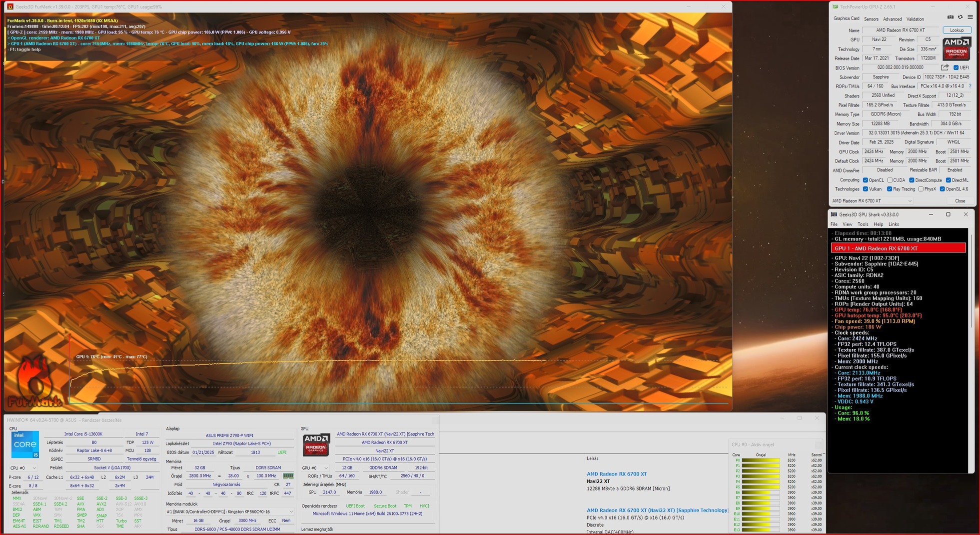Click the Bus Interface question mark icon
This screenshot has width=980, height=535.
coord(970,86)
